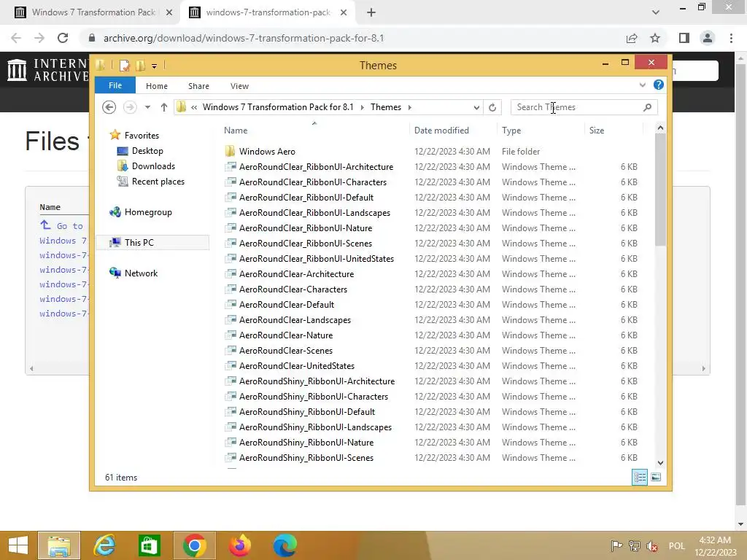Open Chrome tab search dropdown
747x560 pixels.
click(656, 12)
